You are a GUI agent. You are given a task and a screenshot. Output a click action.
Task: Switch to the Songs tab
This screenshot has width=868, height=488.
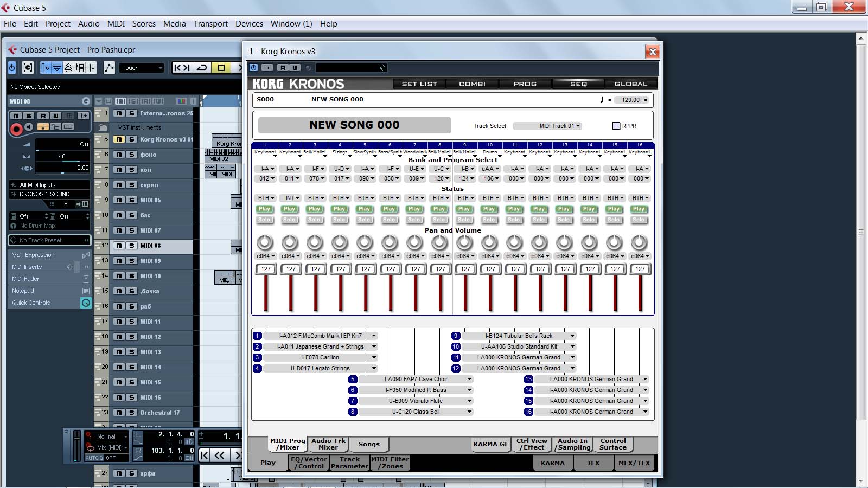[369, 444]
